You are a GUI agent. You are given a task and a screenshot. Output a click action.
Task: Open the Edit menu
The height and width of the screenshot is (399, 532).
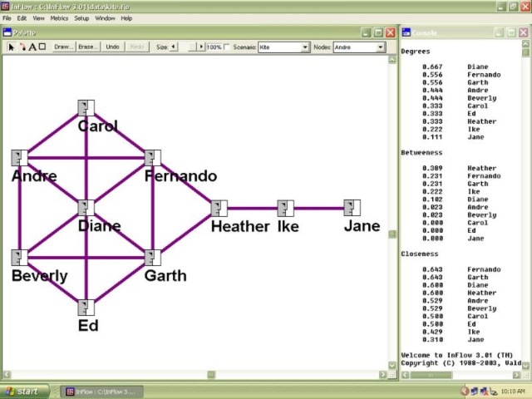[x=22, y=18]
